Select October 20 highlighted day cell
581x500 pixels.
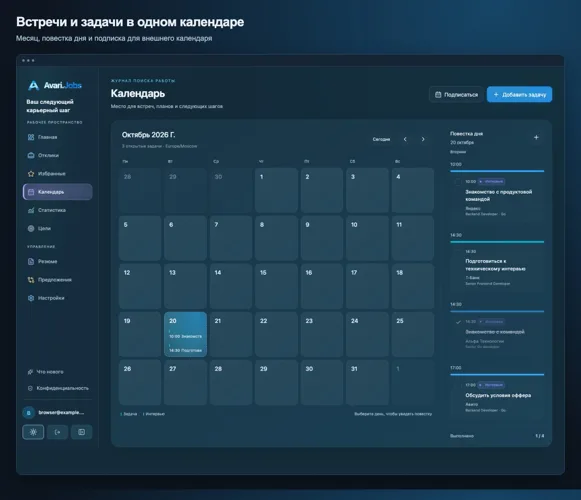tap(185, 334)
